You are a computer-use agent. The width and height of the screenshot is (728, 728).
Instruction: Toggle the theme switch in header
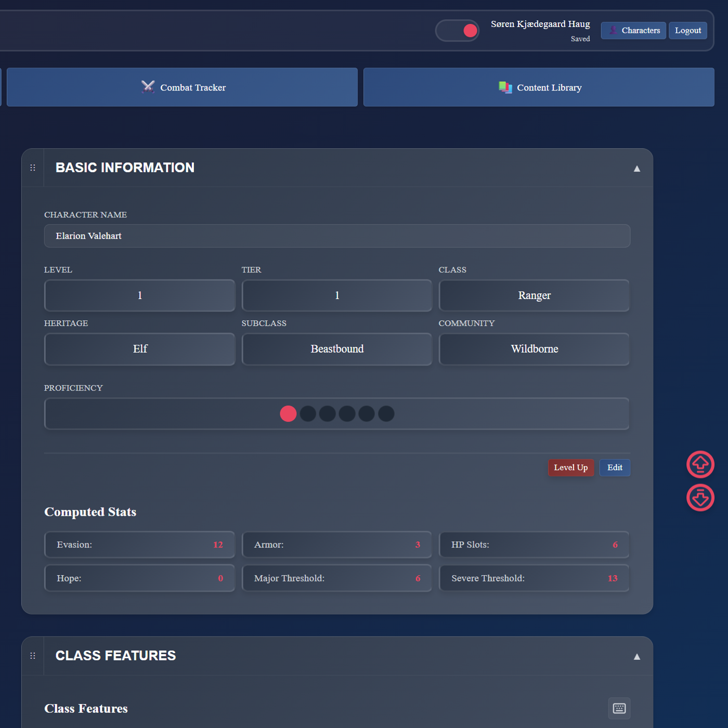pos(457,31)
